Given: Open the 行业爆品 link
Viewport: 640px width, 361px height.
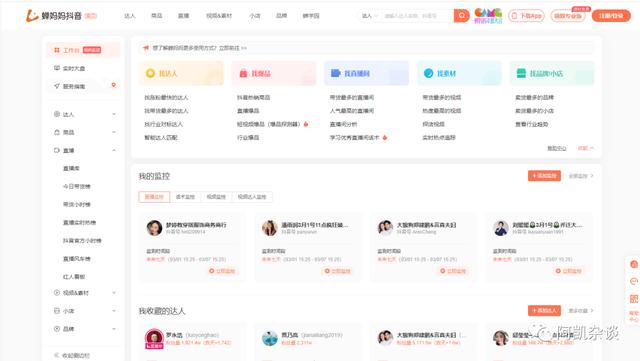Looking at the screenshot, I should (248, 138).
